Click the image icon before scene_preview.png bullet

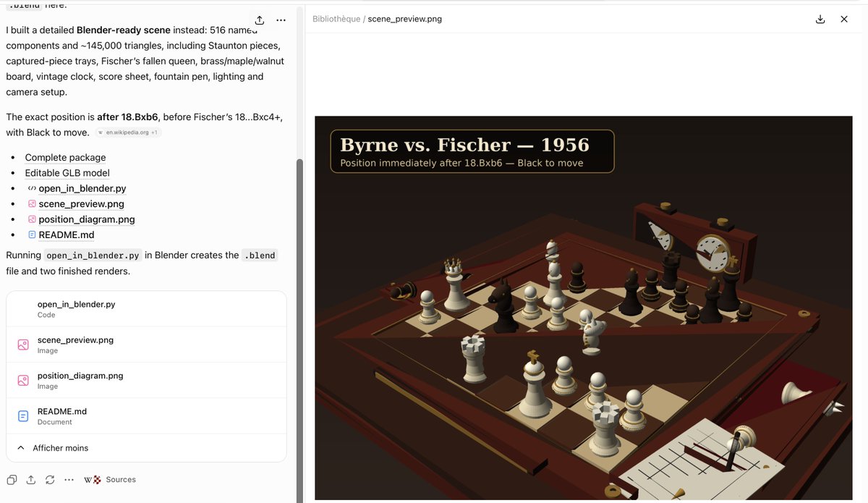32,204
